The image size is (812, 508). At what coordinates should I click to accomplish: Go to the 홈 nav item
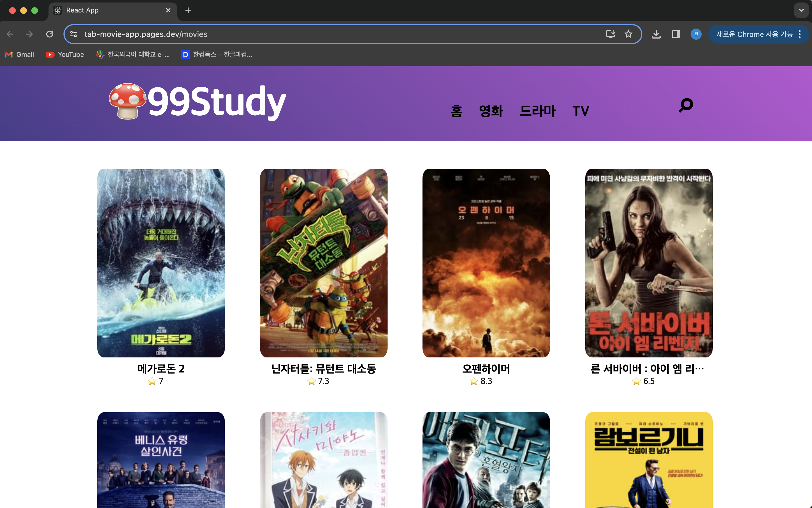point(456,111)
